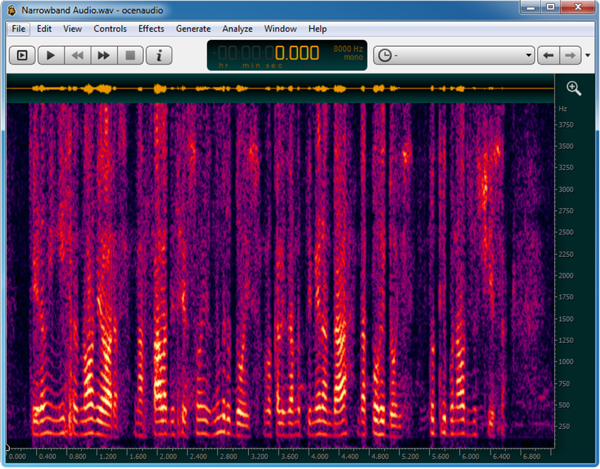Open the Window menu
The height and width of the screenshot is (469, 600).
point(280,29)
